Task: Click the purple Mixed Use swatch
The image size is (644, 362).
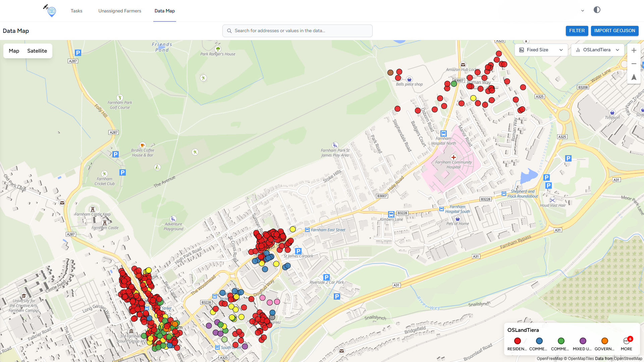Action: pyautogui.click(x=583, y=341)
